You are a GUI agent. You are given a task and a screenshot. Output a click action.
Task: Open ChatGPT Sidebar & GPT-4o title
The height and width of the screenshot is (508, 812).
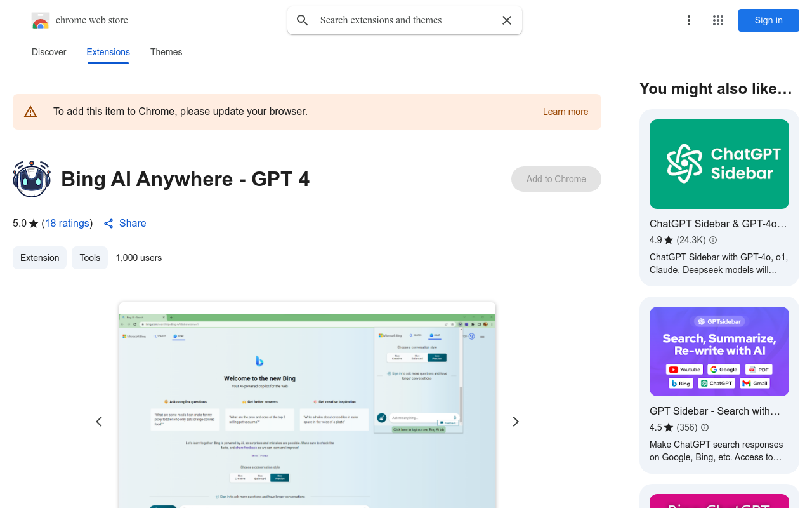718,224
